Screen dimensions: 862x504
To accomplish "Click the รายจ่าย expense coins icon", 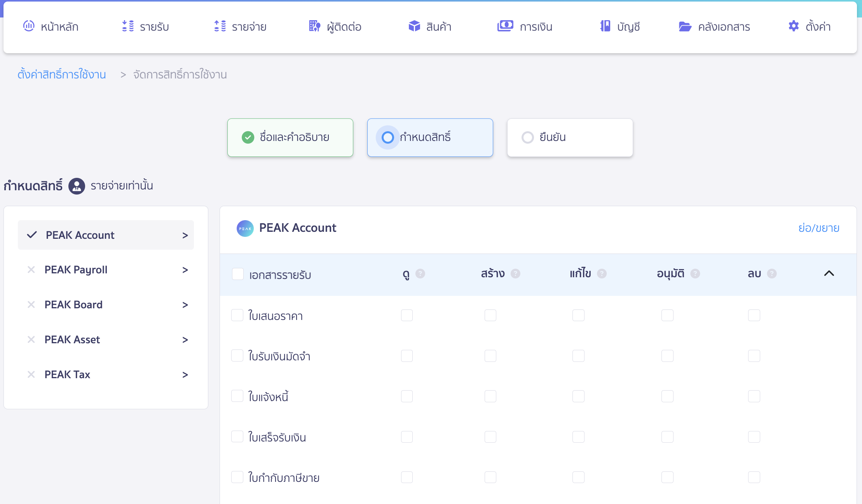I will coord(220,26).
